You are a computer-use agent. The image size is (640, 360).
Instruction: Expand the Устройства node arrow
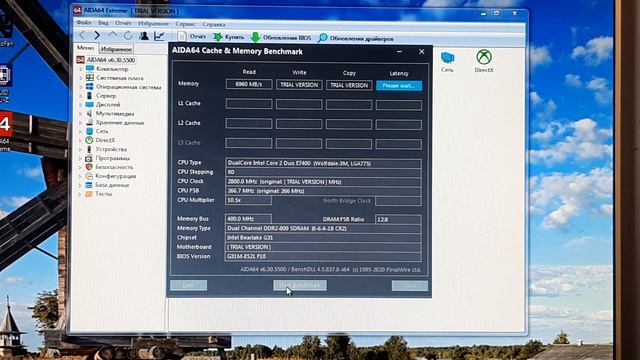[x=80, y=149]
